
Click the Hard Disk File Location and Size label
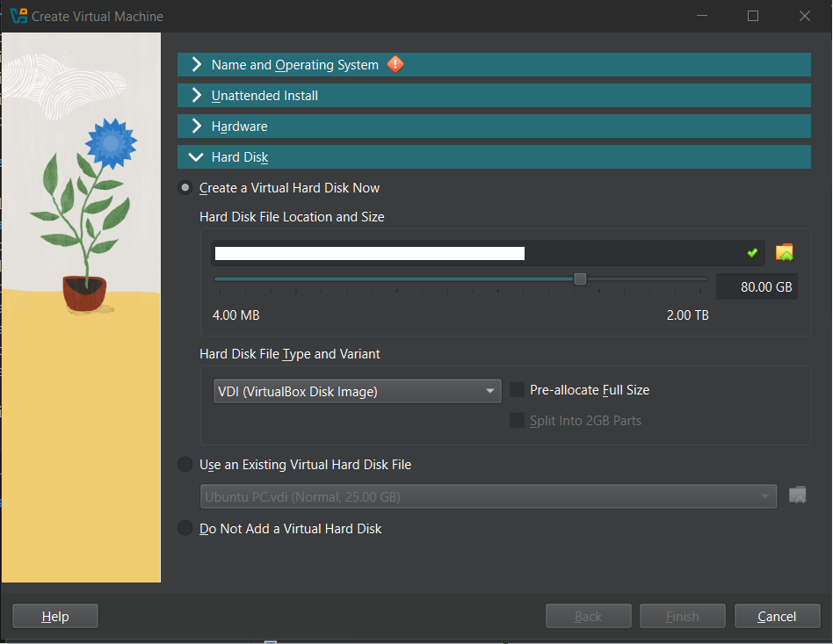coord(292,217)
